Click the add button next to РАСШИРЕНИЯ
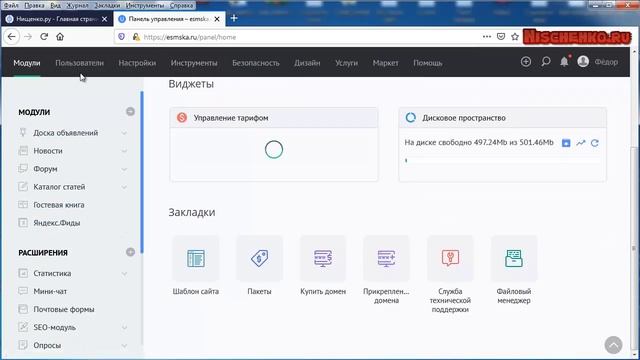 130,252
